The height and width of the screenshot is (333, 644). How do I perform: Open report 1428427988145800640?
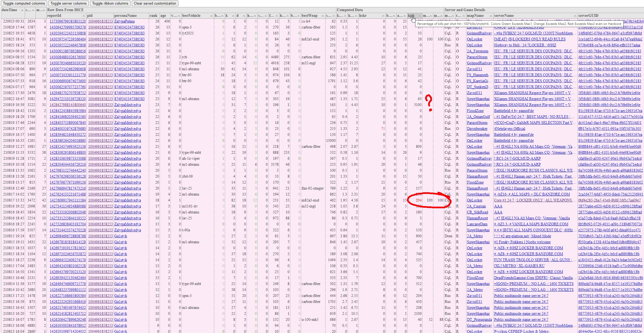click(68, 105)
